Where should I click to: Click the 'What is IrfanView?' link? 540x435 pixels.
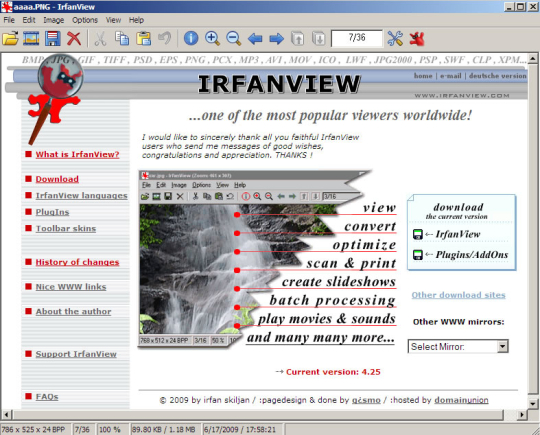click(77, 154)
